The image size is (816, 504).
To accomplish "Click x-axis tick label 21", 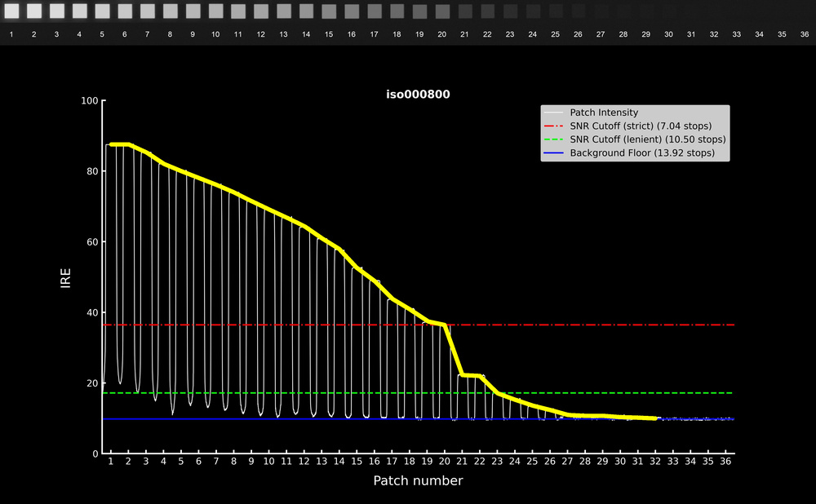I will click(462, 462).
